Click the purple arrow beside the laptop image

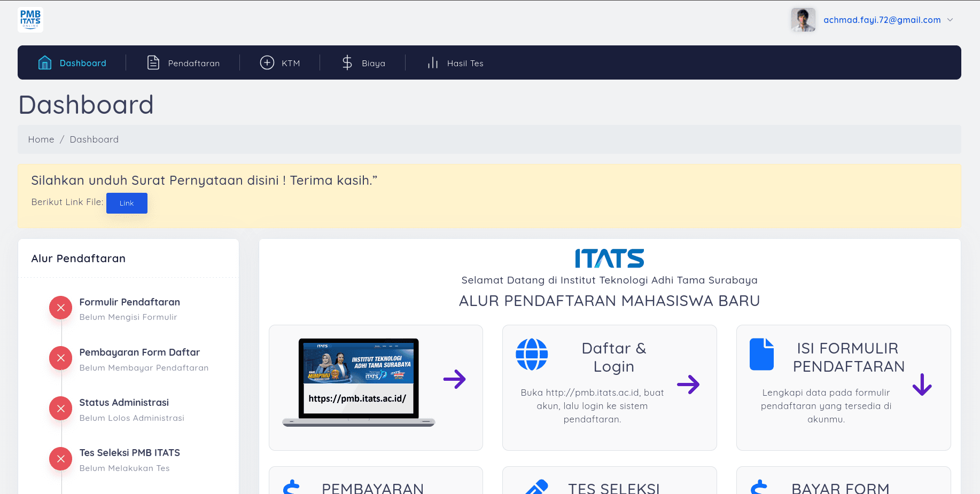tap(455, 379)
